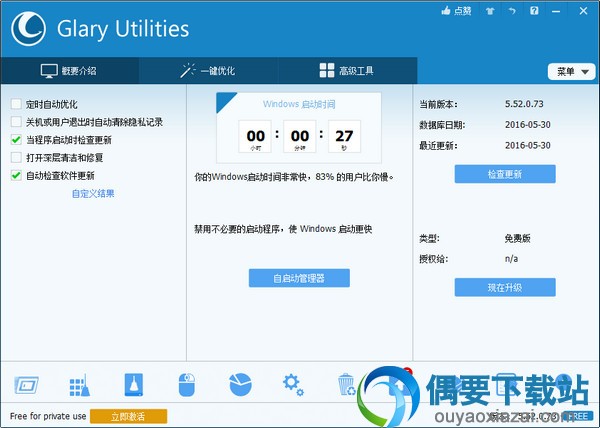Click 免费版 license type text
Image resolution: width=600 pixels, height=428 pixels.
(x=517, y=239)
